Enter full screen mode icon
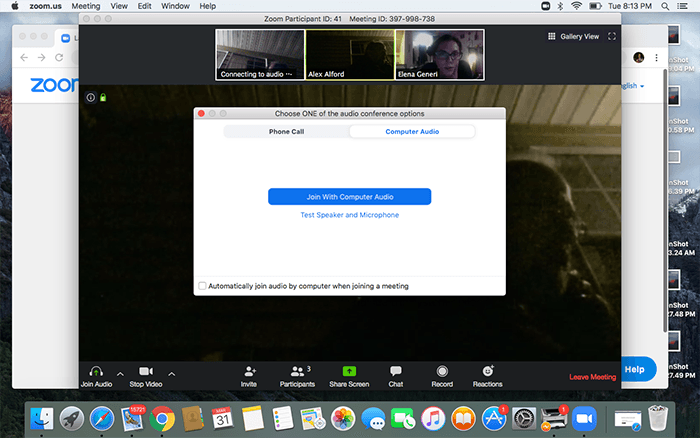The image size is (700, 438). tap(612, 37)
